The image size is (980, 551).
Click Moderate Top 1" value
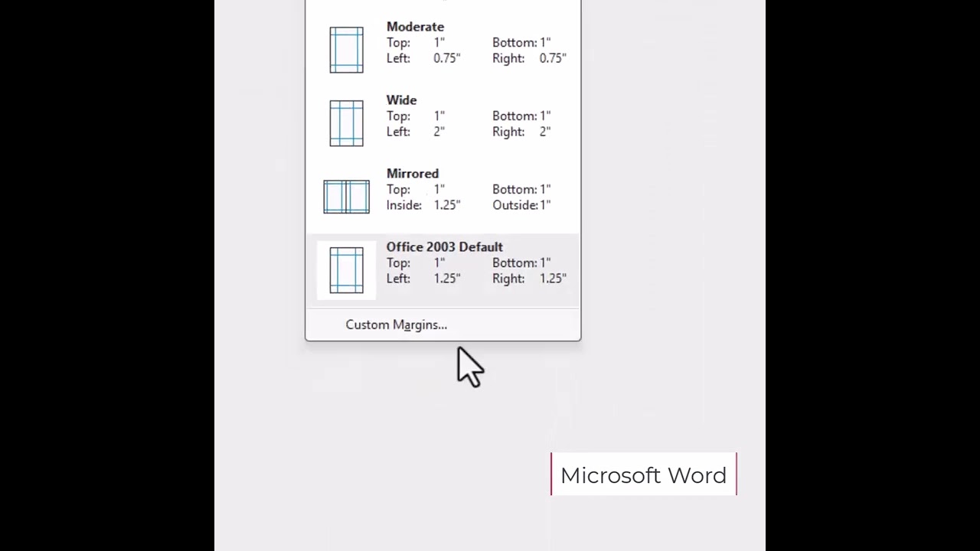(439, 43)
